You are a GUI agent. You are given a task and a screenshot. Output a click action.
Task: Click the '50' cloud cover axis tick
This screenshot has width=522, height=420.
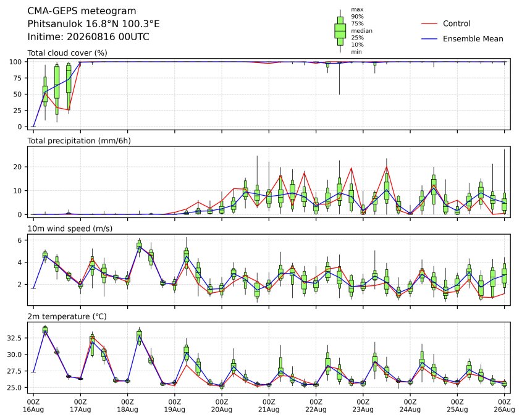pyautogui.click(x=18, y=94)
